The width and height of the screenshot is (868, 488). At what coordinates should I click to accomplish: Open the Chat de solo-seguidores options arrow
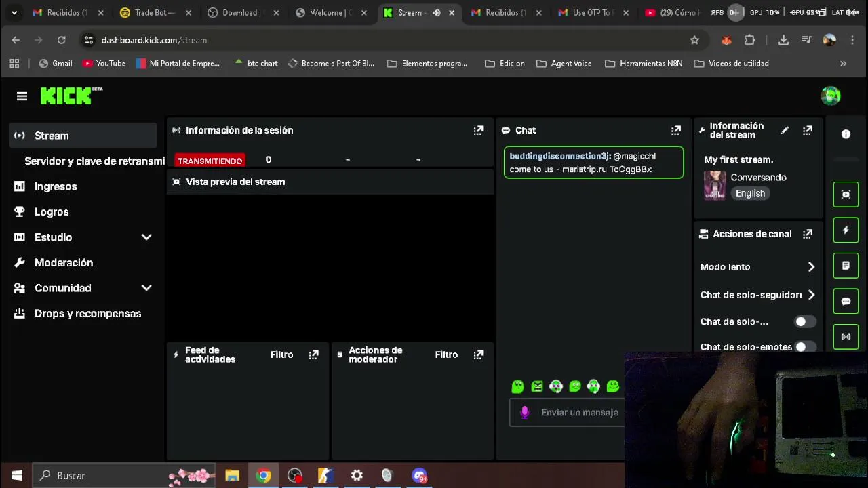pyautogui.click(x=811, y=295)
